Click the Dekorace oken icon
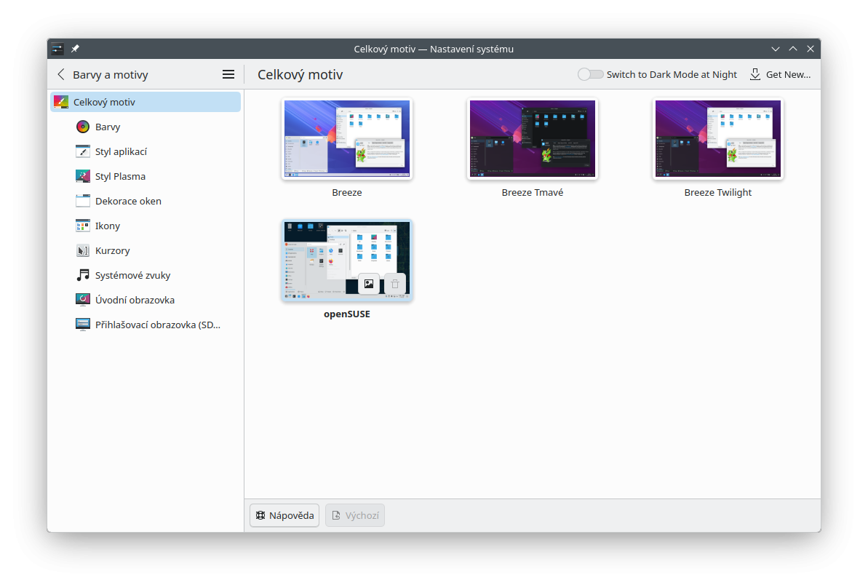Image resolution: width=868 pixels, height=588 pixels. coord(82,201)
